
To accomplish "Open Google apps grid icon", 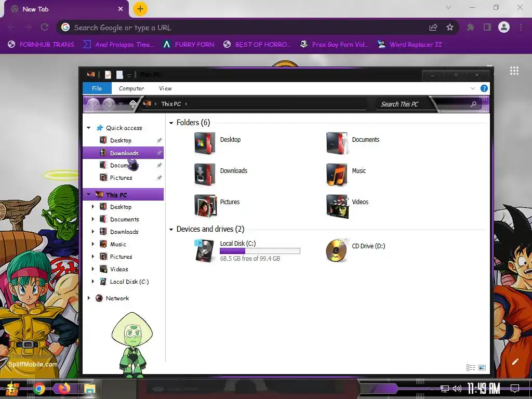I will click(514, 71).
